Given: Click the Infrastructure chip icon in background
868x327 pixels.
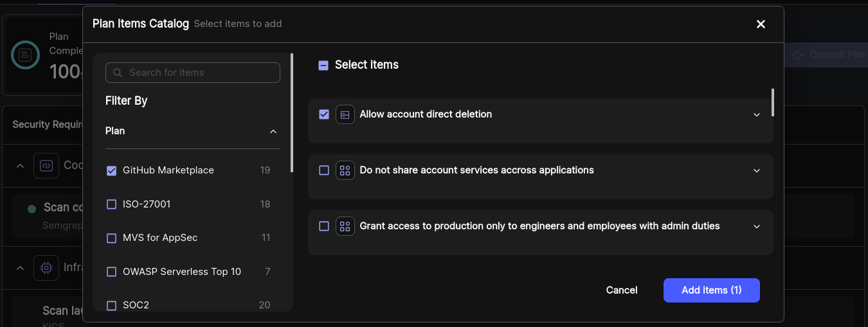Looking at the screenshot, I should click(46, 267).
